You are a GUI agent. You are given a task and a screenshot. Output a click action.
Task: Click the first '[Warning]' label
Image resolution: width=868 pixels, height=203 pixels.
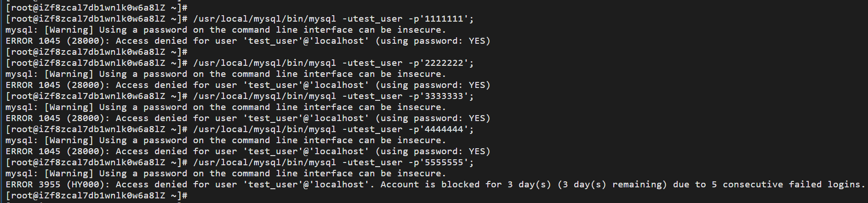click(69, 30)
